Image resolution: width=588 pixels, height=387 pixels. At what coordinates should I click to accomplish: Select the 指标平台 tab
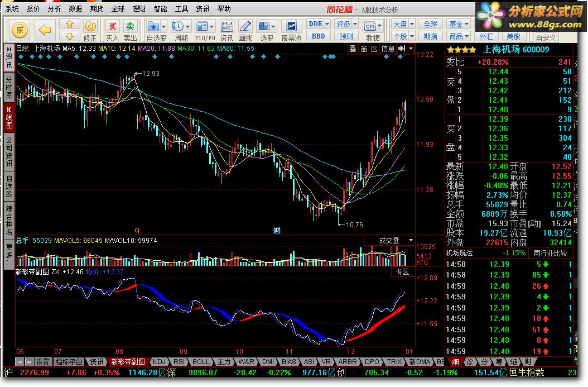(69, 362)
